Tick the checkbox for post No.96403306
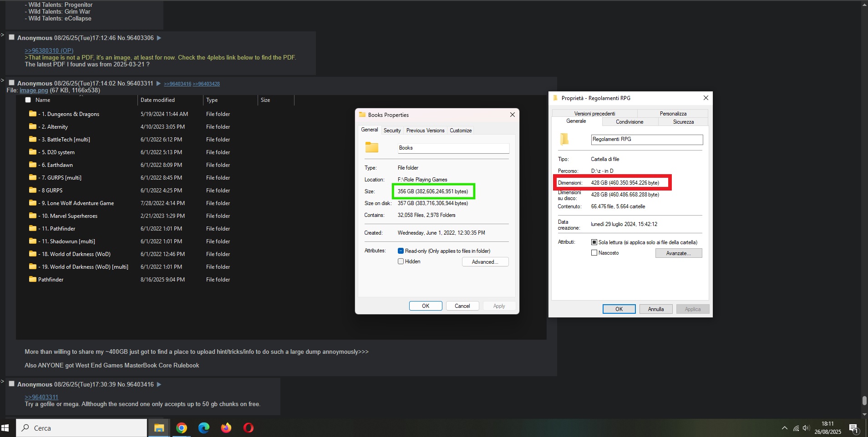Image resolution: width=868 pixels, height=437 pixels. point(12,37)
